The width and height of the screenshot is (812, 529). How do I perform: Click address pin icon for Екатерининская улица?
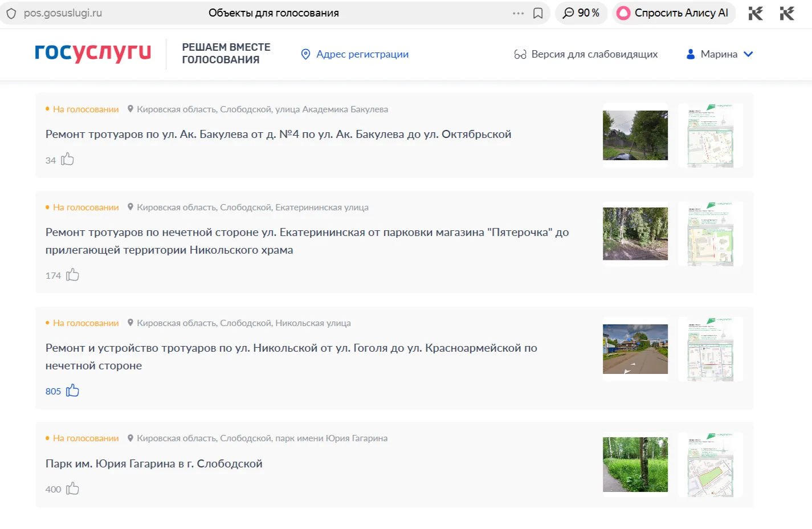click(x=130, y=207)
